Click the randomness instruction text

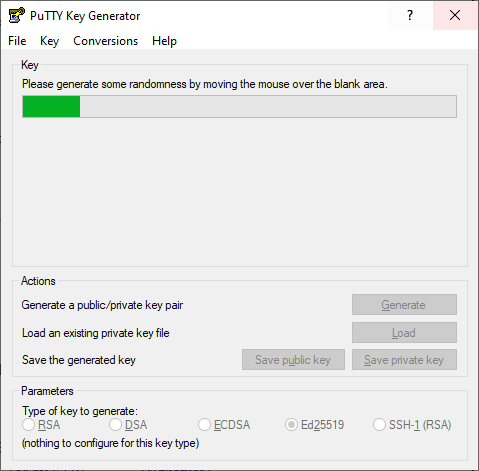tap(205, 84)
